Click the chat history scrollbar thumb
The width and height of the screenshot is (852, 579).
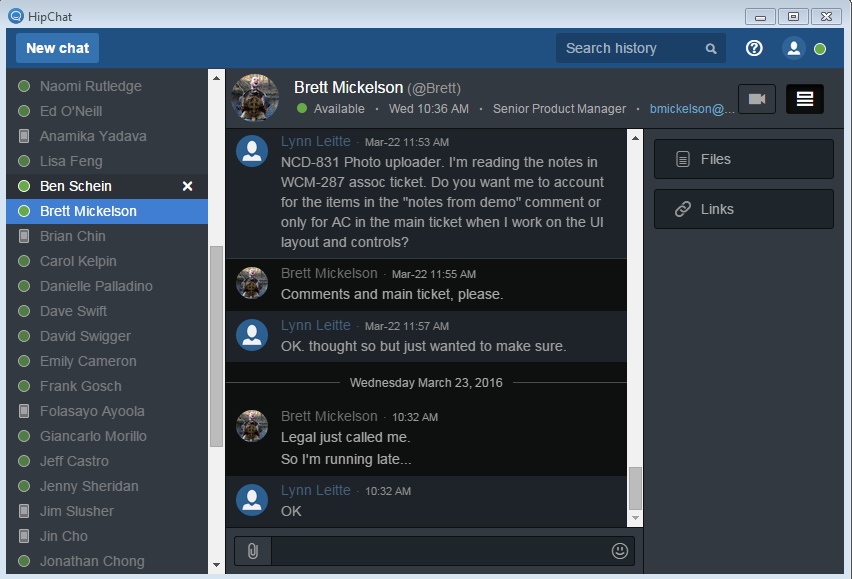[635, 488]
